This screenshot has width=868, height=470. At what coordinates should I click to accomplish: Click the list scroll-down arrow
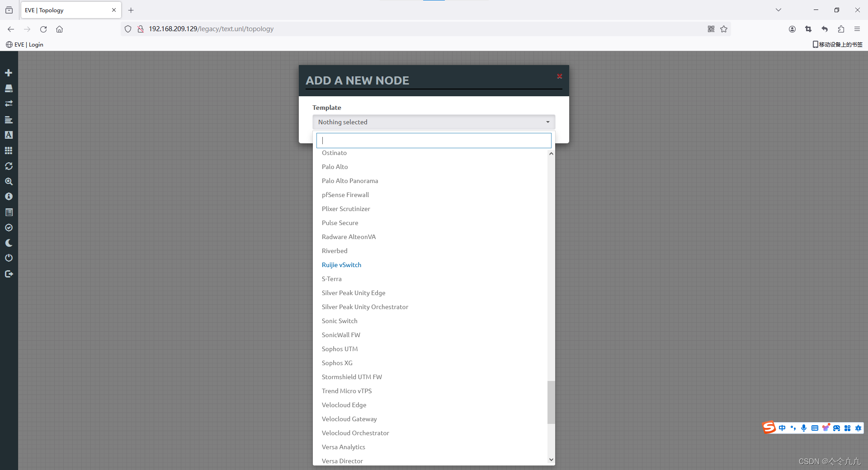pyautogui.click(x=551, y=460)
